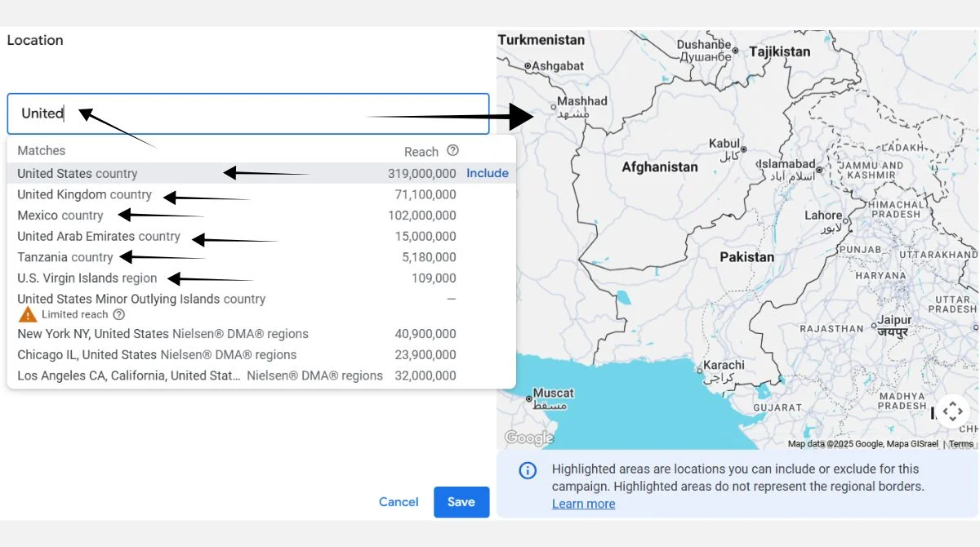
Task: Click Include for United States
Action: (488, 173)
